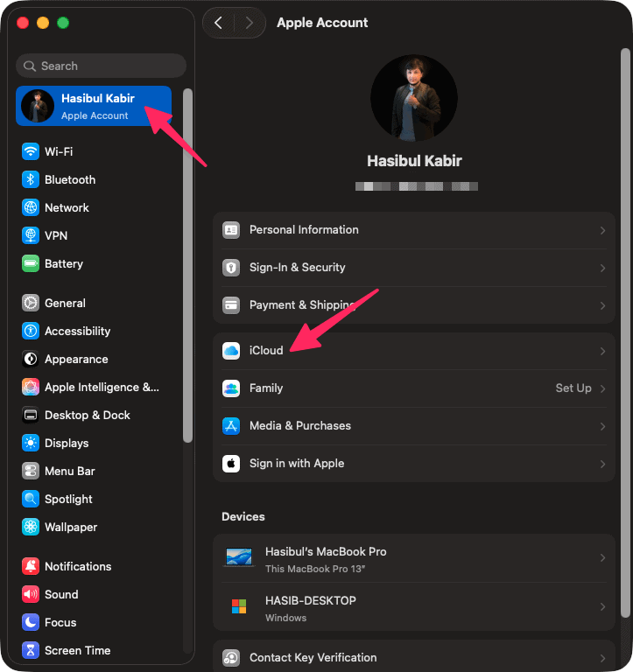Expand the Family row chevron
The height and width of the screenshot is (672, 633).
pyautogui.click(x=602, y=388)
